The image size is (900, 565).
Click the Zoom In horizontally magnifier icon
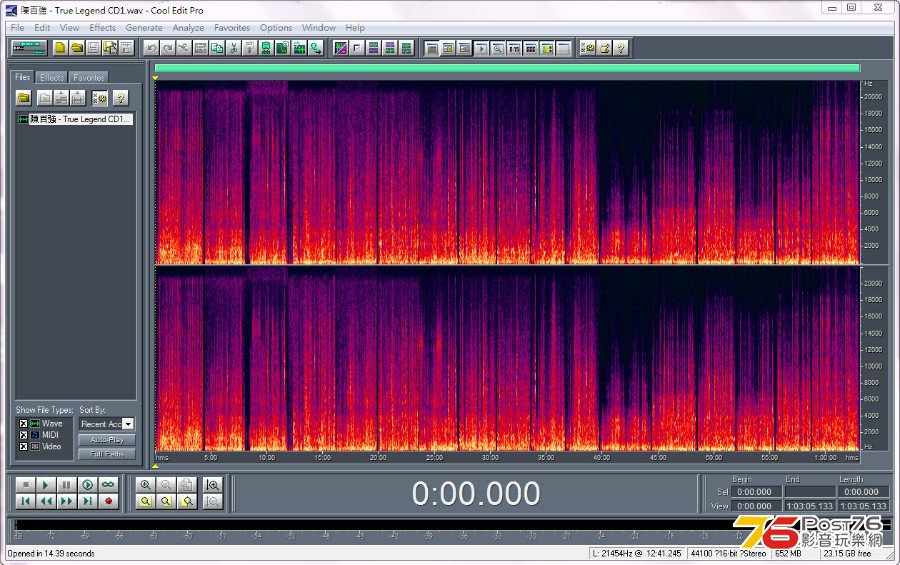click(x=146, y=485)
